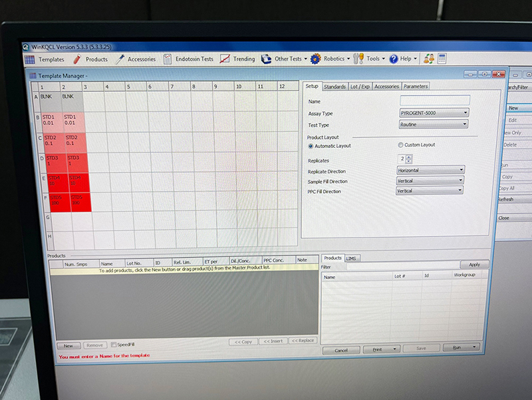Open Templates from the toolbar
532x400 pixels.
pos(45,59)
